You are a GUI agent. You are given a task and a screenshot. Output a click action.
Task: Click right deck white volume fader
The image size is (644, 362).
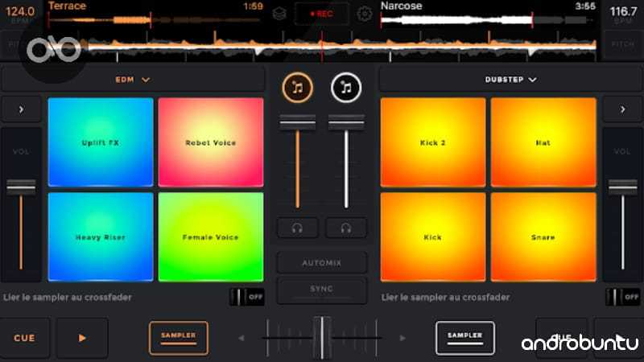(x=346, y=122)
